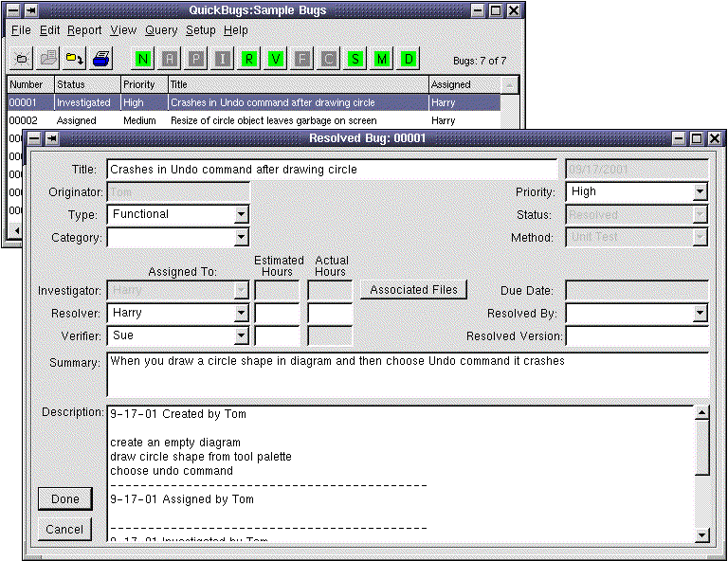Click Resolver actual hours field
728x561 pixels.
click(x=330, y=313)
